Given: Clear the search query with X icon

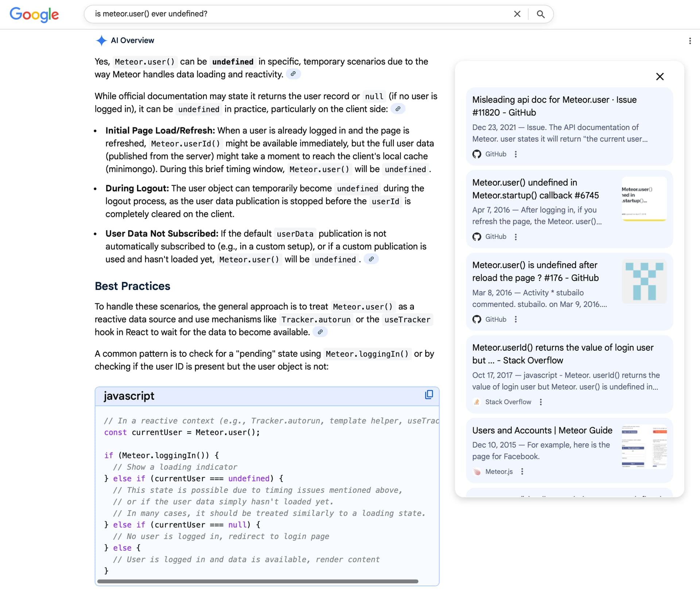Looking at the screenshot, I should pos(517,14).
